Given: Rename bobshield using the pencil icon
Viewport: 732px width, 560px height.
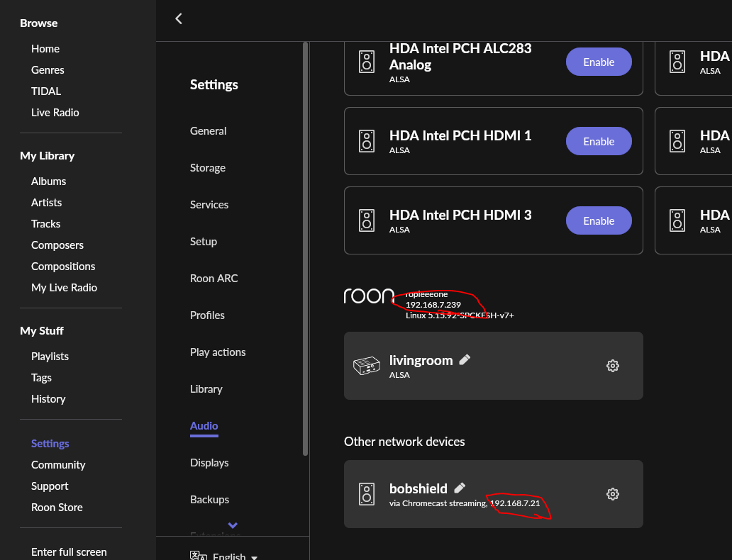Looking at the screenshot, I should tap(460, 488).
